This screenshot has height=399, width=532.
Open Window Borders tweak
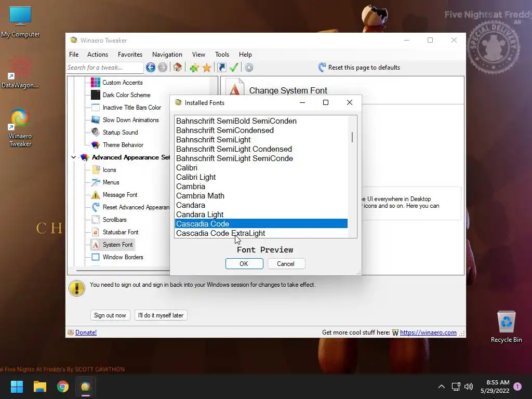[123, 257]
